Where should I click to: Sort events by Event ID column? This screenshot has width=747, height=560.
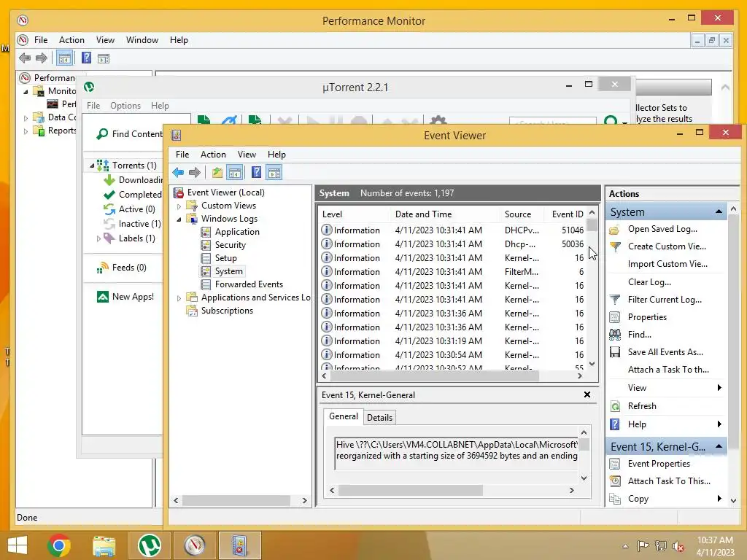coord(567,214)
